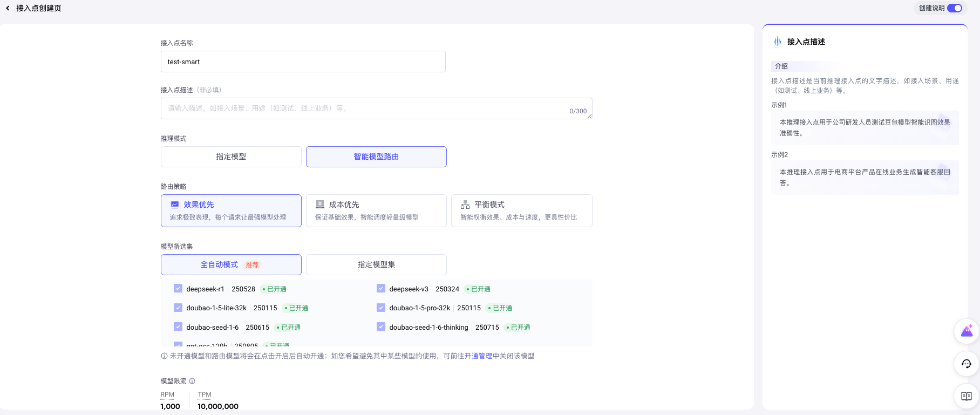The height and width of the screenshot is (415, 980).
Task: Open the 开通管理 link
Action: pos(478,356)
